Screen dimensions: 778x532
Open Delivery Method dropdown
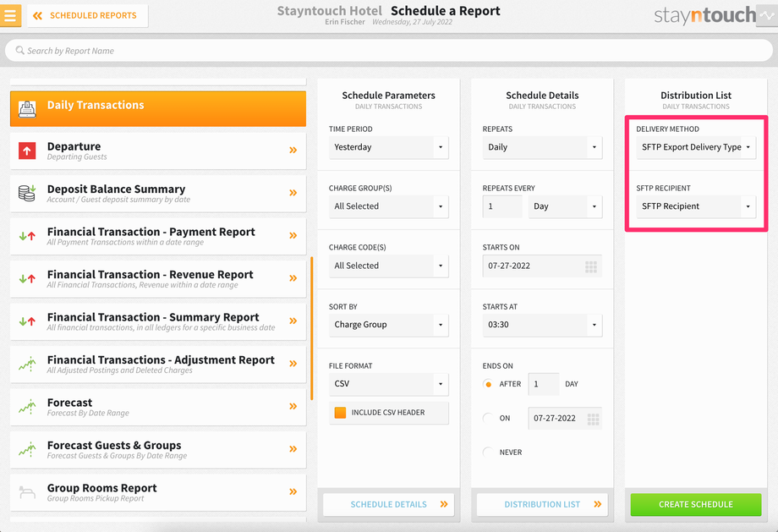point(696,147)
